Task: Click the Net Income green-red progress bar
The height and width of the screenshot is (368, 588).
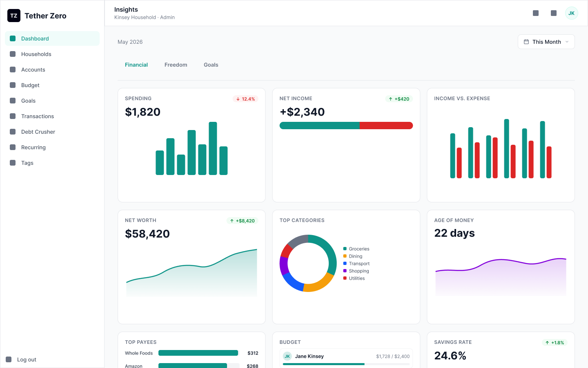Action: click(346, 126)
